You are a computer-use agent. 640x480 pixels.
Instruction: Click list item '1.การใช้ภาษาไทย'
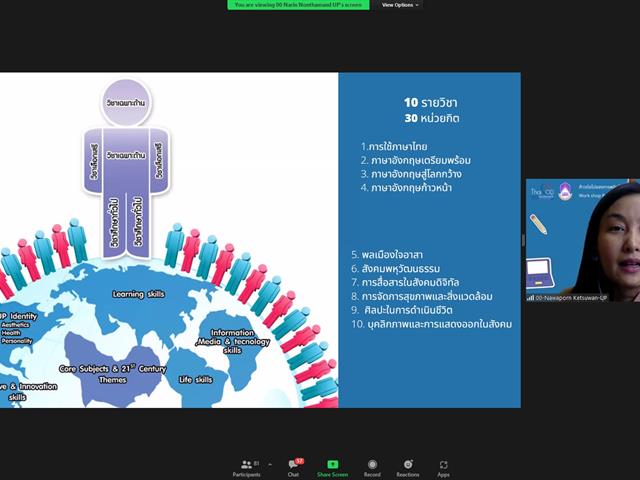(x=394, y=147)
